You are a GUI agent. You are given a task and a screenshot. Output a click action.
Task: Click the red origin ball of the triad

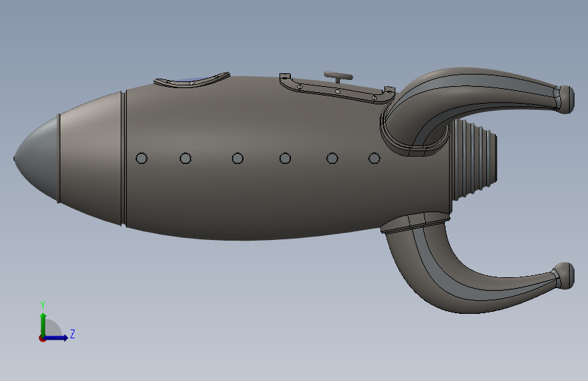coord(42,338)
